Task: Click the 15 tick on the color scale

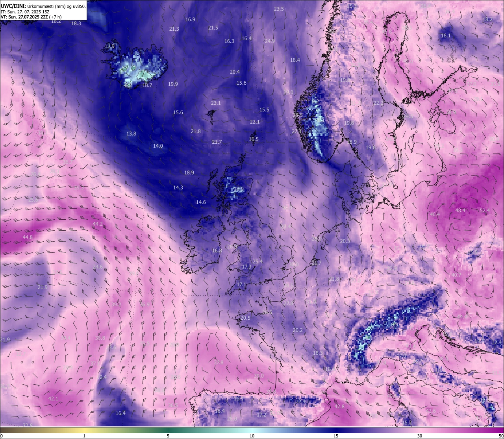Action: [336, 436]
